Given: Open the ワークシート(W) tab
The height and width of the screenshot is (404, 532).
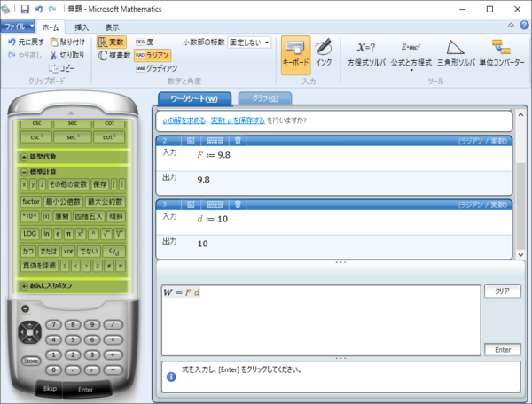Looking at the screenshot, I should point(194,98).
